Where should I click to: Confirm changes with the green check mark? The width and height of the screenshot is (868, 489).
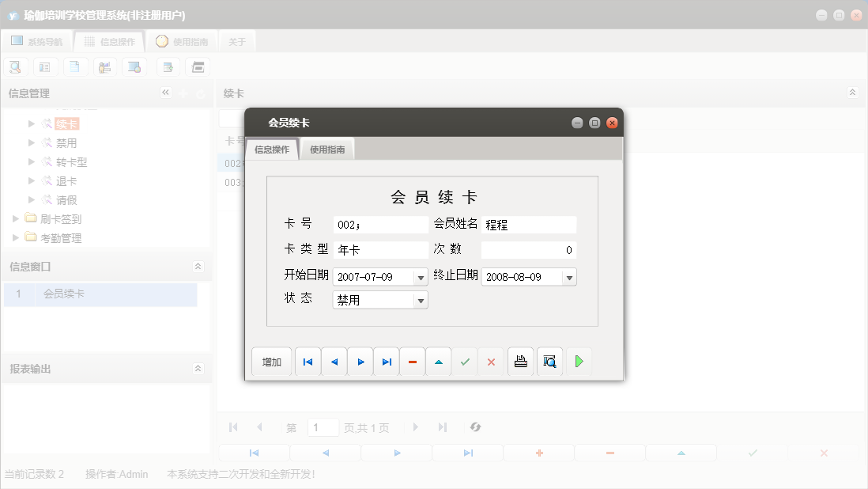coord(465,362)
